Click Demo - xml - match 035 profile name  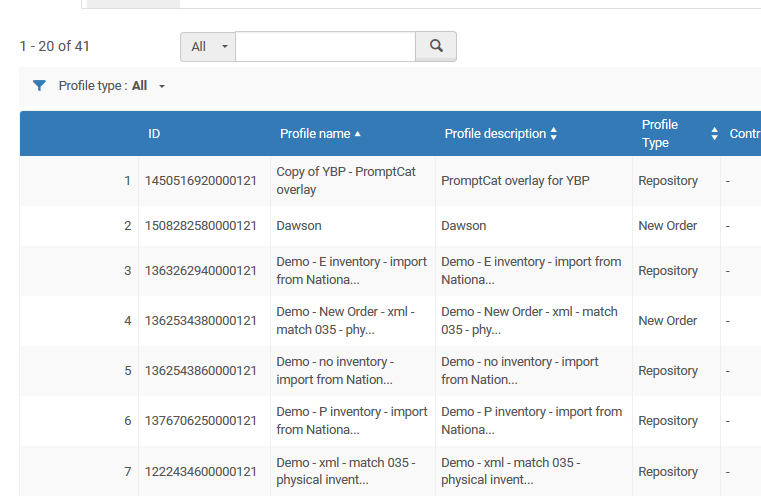point(345,471)
